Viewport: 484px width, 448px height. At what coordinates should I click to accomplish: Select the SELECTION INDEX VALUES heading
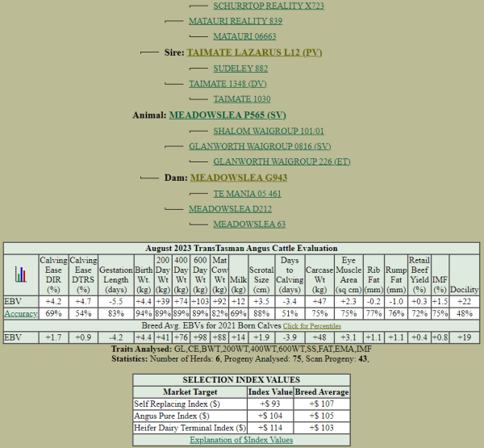pyautogui.click(x=241, y=379)
